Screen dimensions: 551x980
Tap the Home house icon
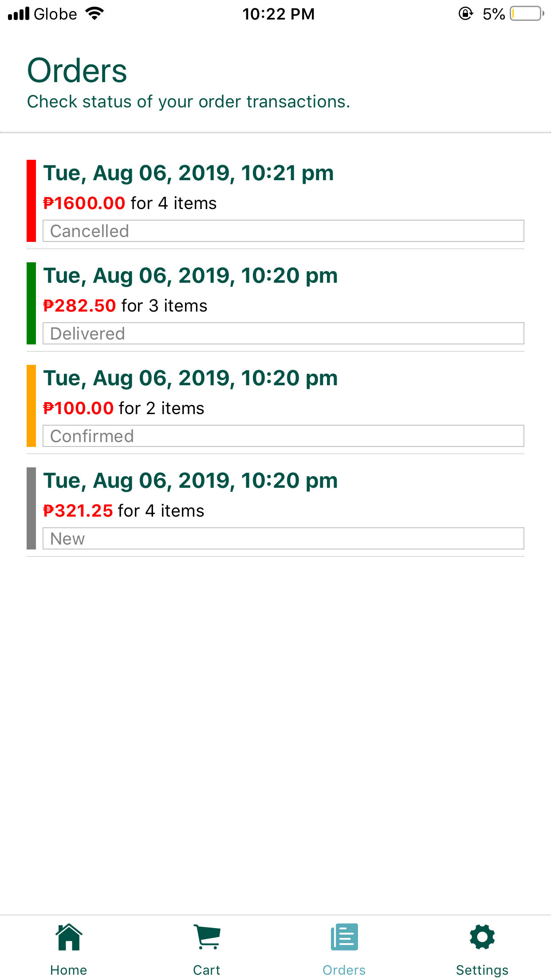pos(69,937)
